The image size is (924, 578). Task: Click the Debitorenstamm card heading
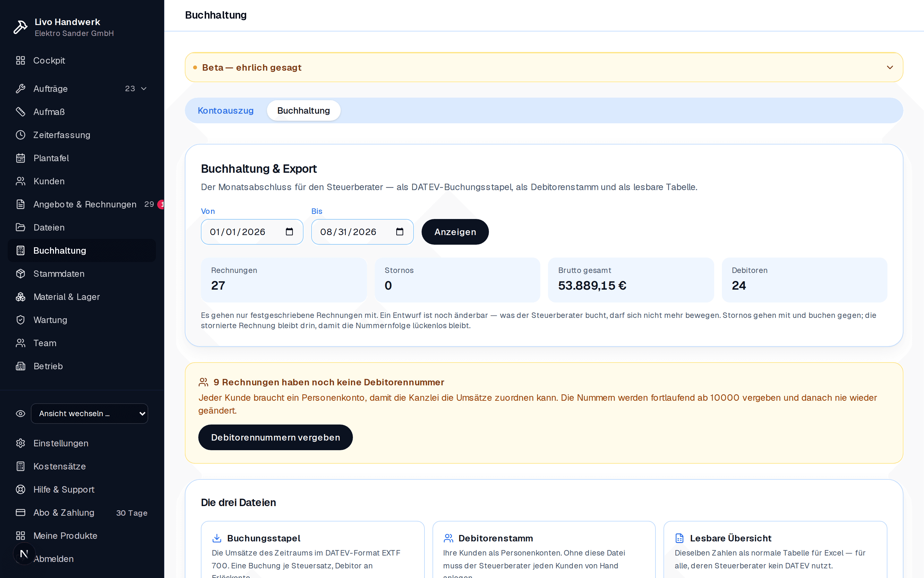[496, 538]
